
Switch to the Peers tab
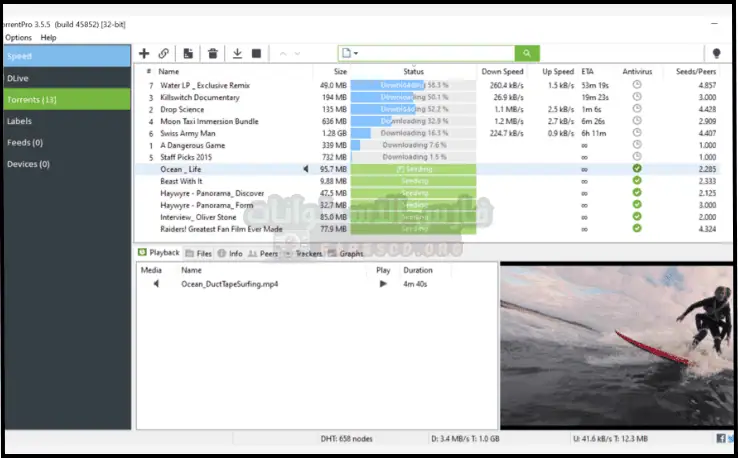pyautogui.click(x=268, y=254)
